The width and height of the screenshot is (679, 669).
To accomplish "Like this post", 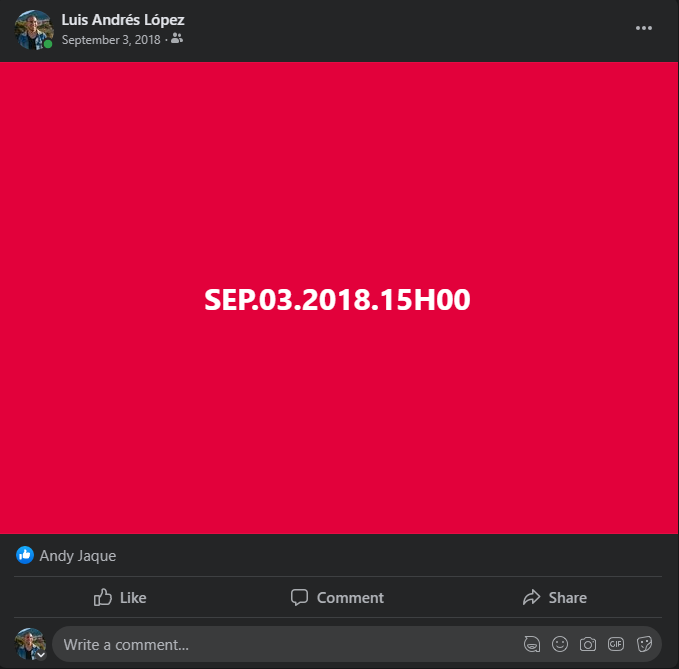I will pyautogui.click(x=120, y=598).
